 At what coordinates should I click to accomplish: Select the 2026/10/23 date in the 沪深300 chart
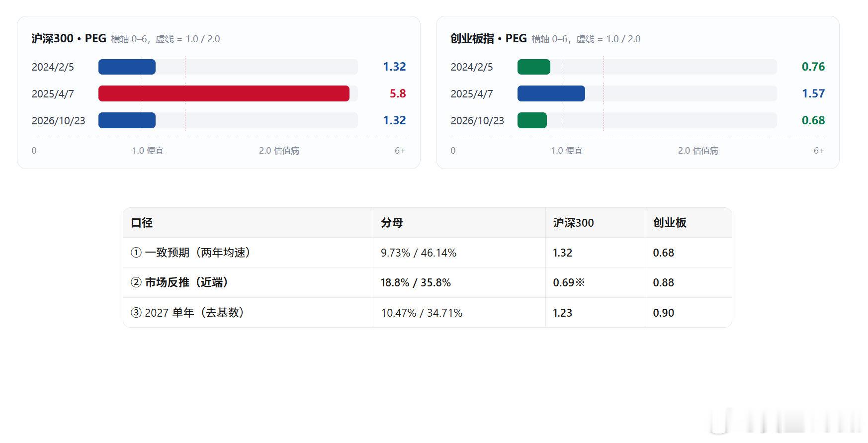coord(59,121)
